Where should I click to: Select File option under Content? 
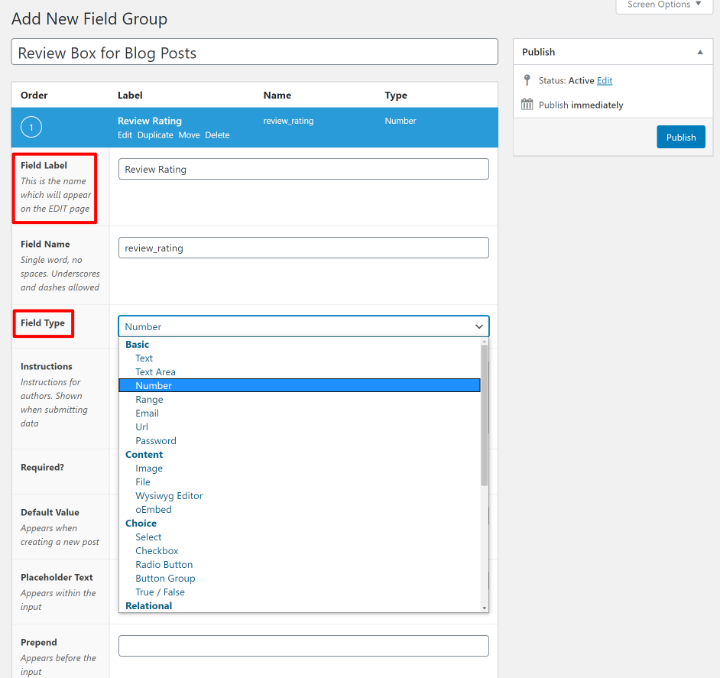coord(300,482)
